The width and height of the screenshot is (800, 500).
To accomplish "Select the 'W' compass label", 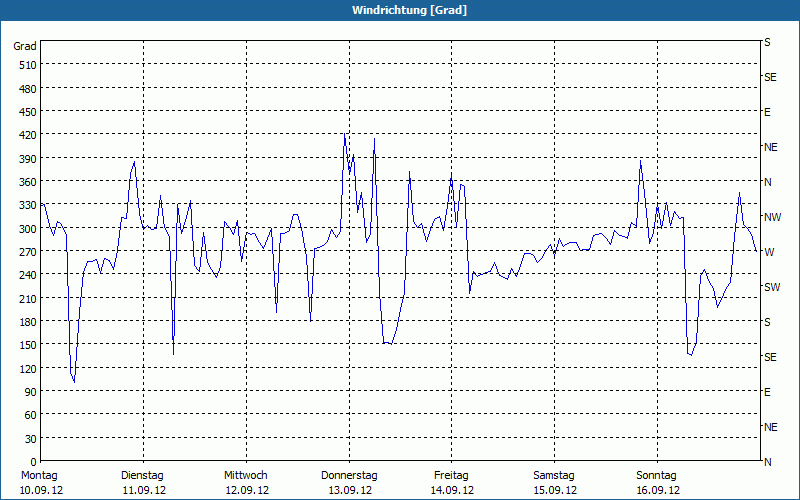I will (769, 252).
